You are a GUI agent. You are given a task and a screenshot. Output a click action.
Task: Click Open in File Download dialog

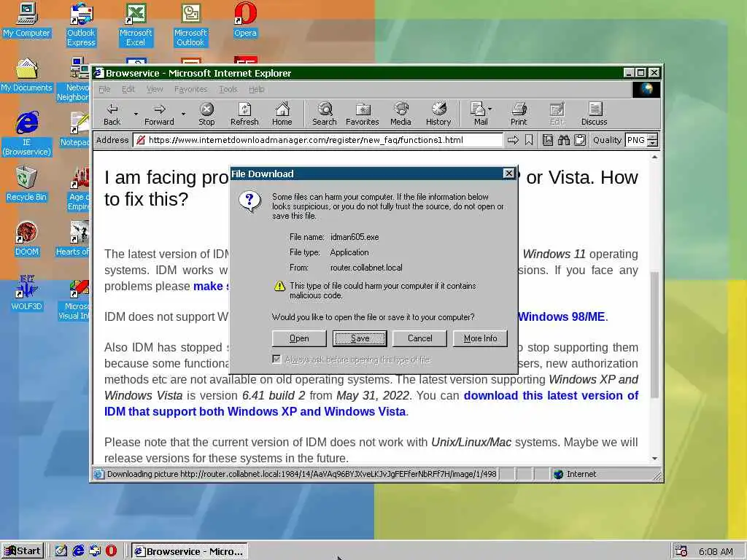[x=299, y=338]
